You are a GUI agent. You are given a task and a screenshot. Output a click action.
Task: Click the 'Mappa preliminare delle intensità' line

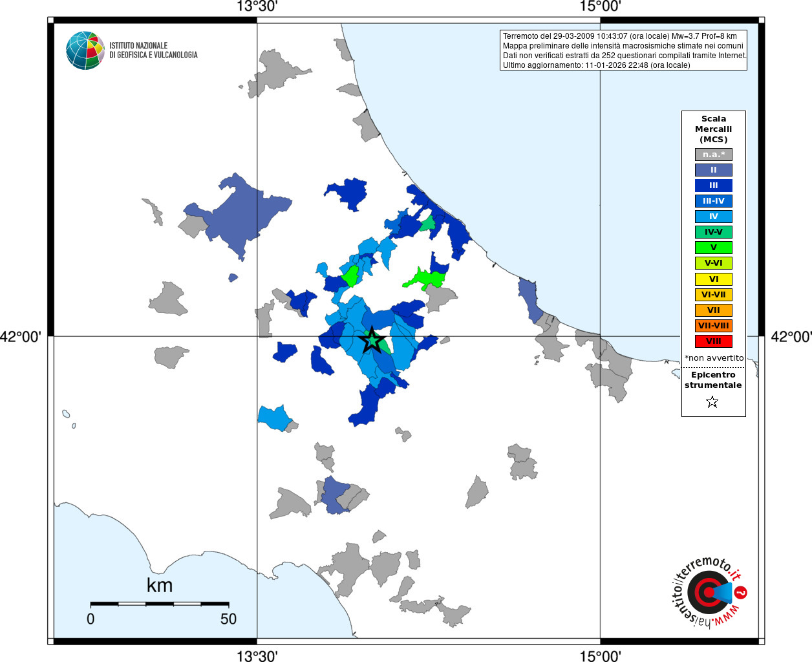623,46
